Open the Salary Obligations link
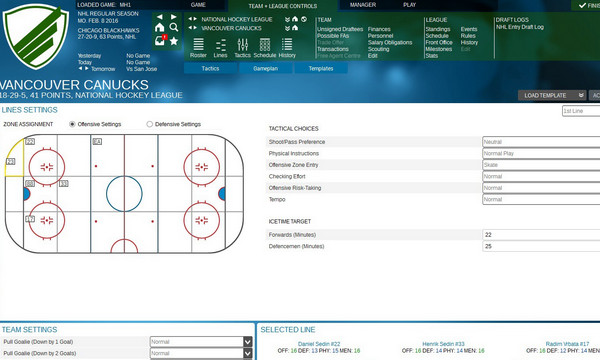600x360 pixels. 390,42
